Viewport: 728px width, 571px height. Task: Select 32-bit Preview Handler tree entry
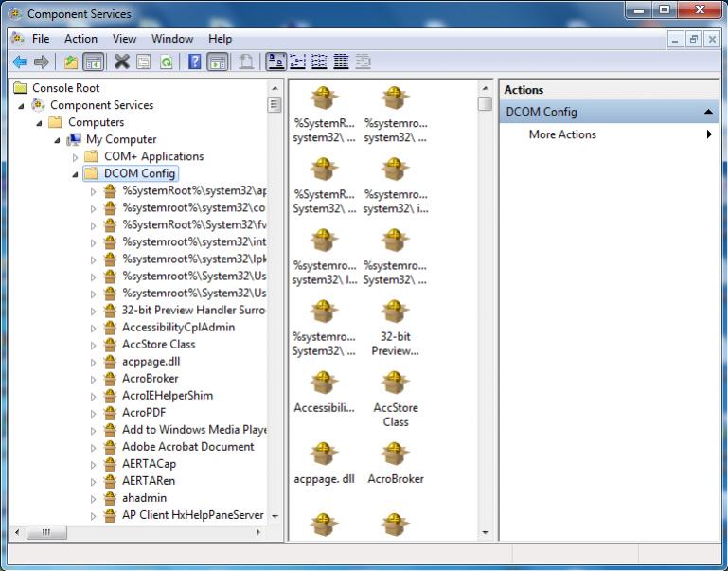(x=193, y=310)
